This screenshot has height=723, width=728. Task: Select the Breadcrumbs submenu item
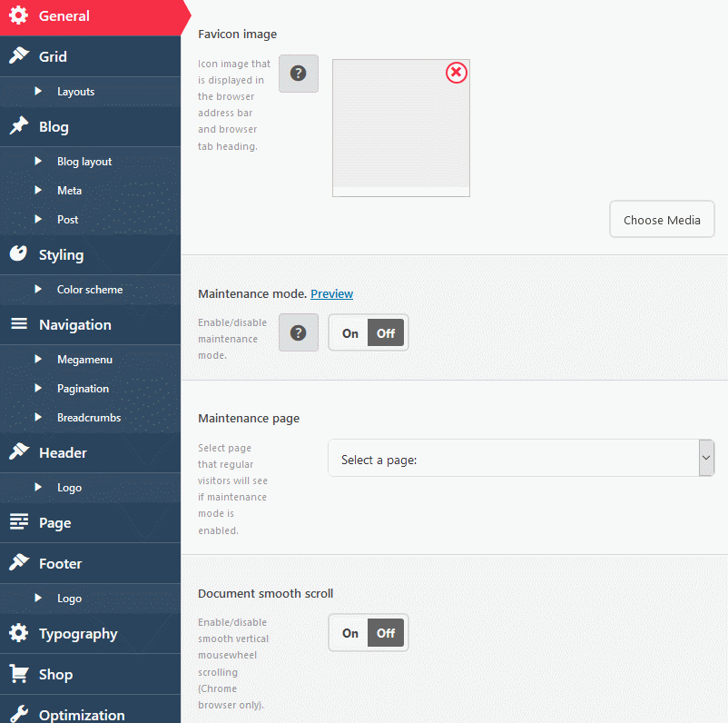pyautogui.click(x=89, y=418)
